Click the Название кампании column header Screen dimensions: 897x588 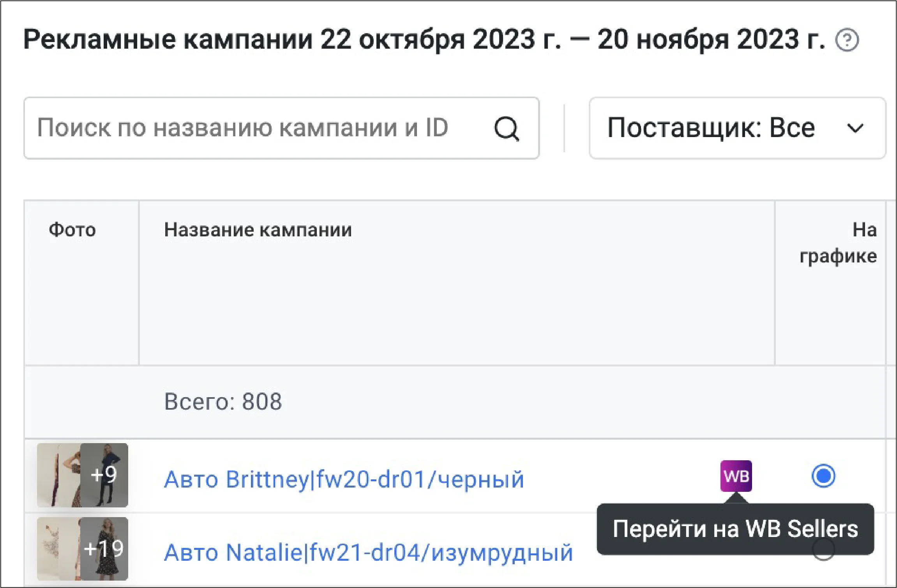point(258,230)
